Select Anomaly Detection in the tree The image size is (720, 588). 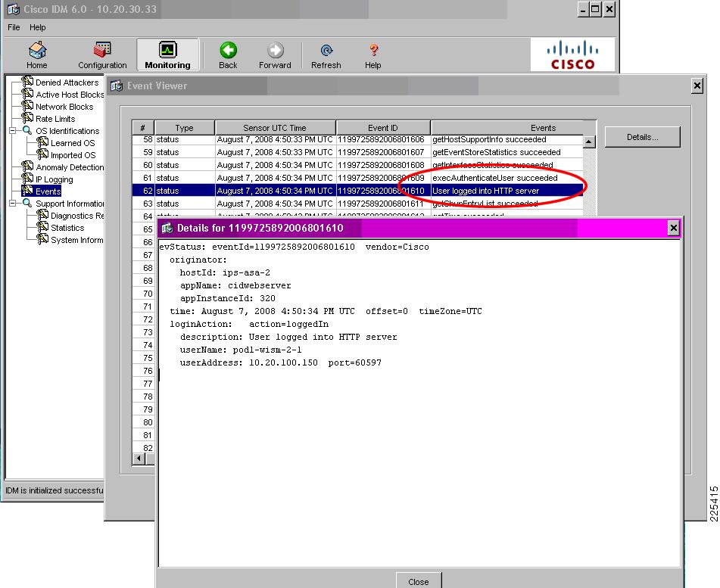tap(70, 167)
